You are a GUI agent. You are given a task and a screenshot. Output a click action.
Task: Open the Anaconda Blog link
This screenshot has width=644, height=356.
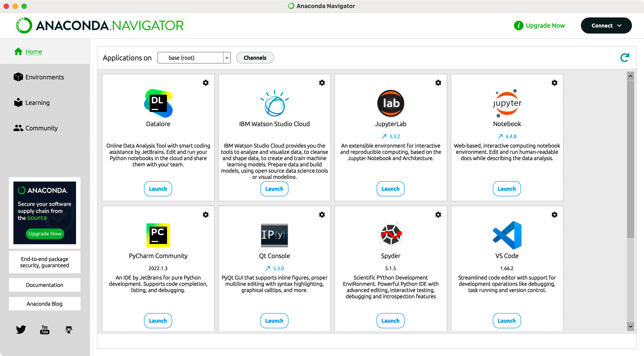pyautogui.click(x=44, y=304)
